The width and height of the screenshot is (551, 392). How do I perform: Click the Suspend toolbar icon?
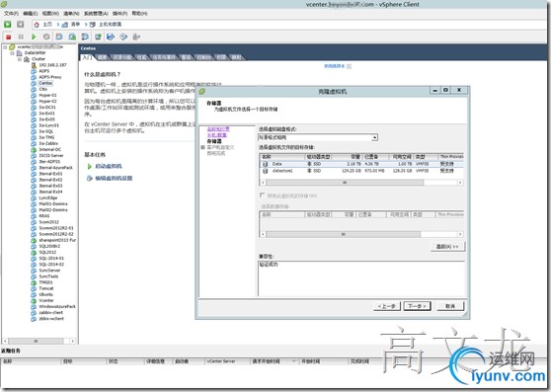(x=21, y=37)
